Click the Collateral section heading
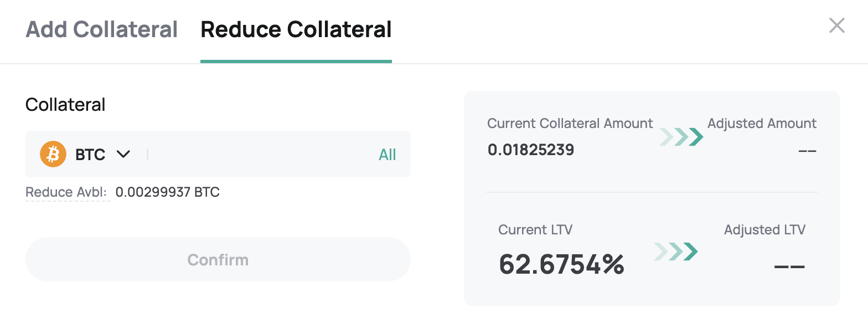Image resolution: width=868 pixels, height=328 pixels. tap(65, 104)
